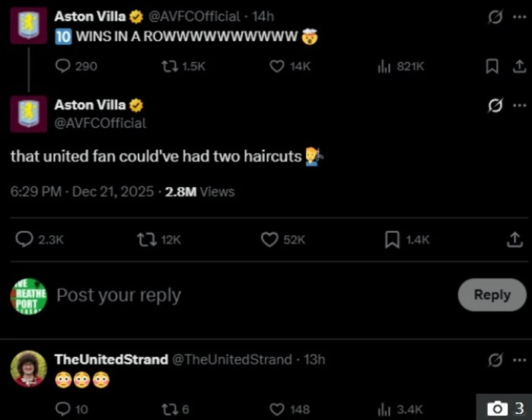Share the main haircuts tweet

coord(514,240)
